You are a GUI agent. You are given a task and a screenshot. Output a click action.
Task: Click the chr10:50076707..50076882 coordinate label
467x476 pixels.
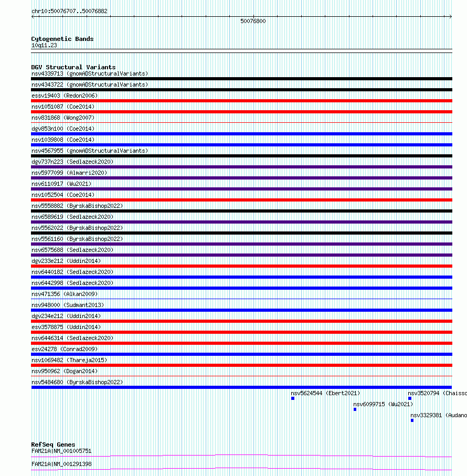tap(69, 11)
